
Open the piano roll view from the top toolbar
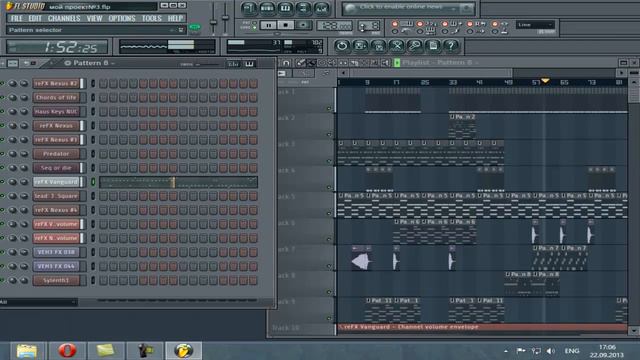click(285, 8)
